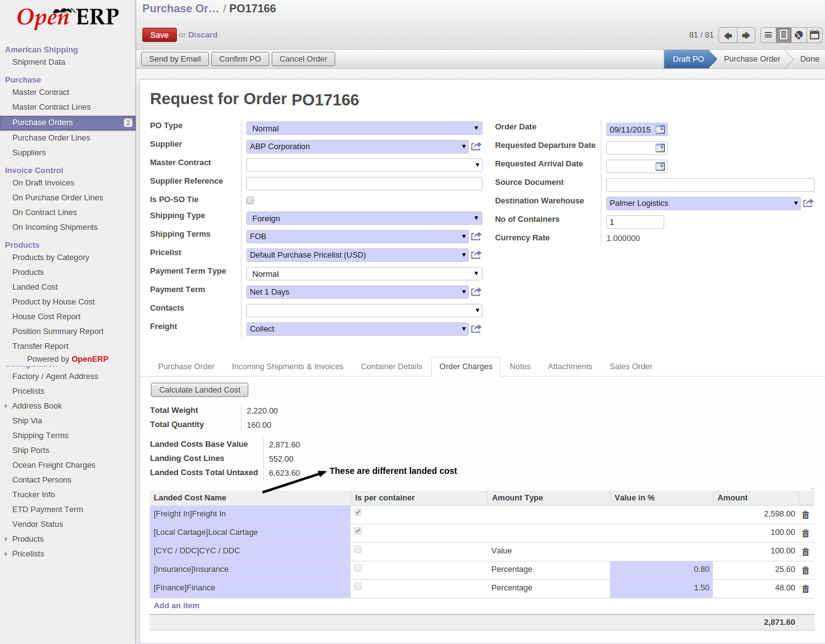Open the Pricelist dropdown in the form
Screen dimensions: 825x644
pos(357,255)
